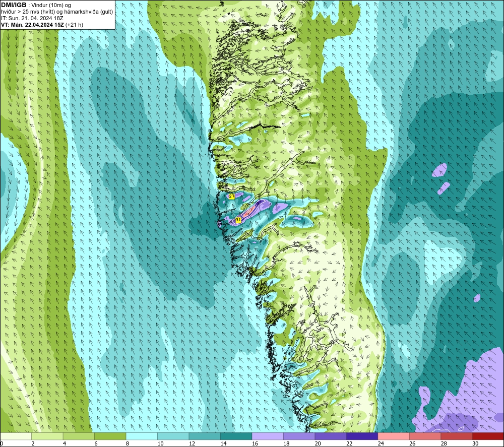The image size is (504, 447).
Task: Click the 14–16 m/s dark teal legend swatch
Action: coord(236,436)
